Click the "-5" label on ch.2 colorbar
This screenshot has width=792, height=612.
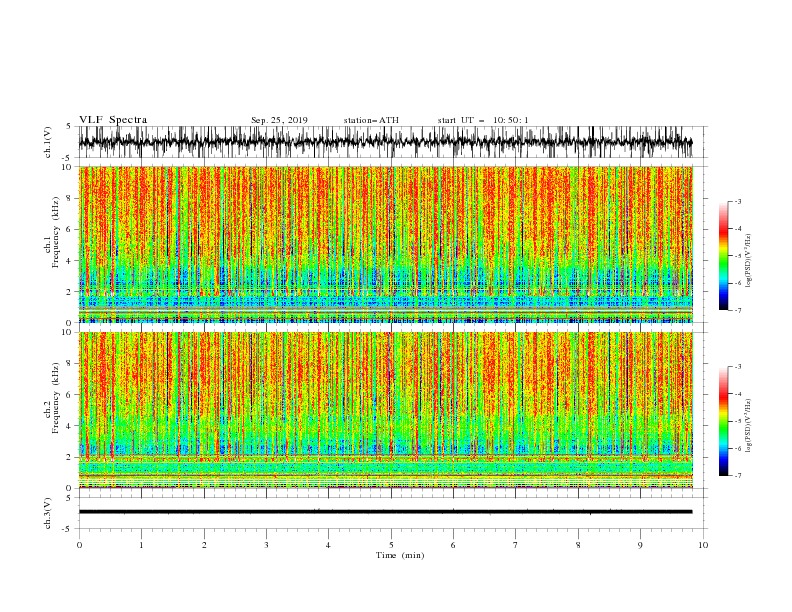click(738, 421)
